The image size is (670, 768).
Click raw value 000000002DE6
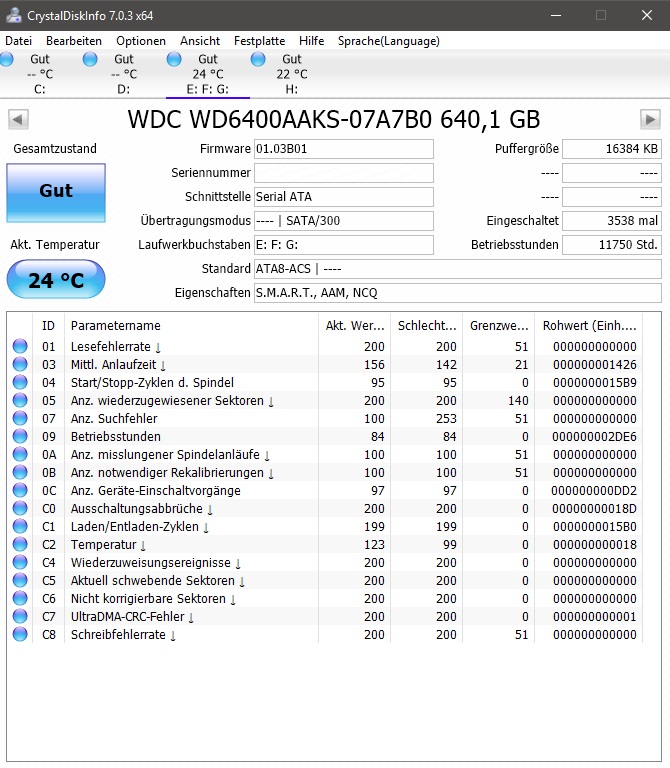(x=594, y=437)
